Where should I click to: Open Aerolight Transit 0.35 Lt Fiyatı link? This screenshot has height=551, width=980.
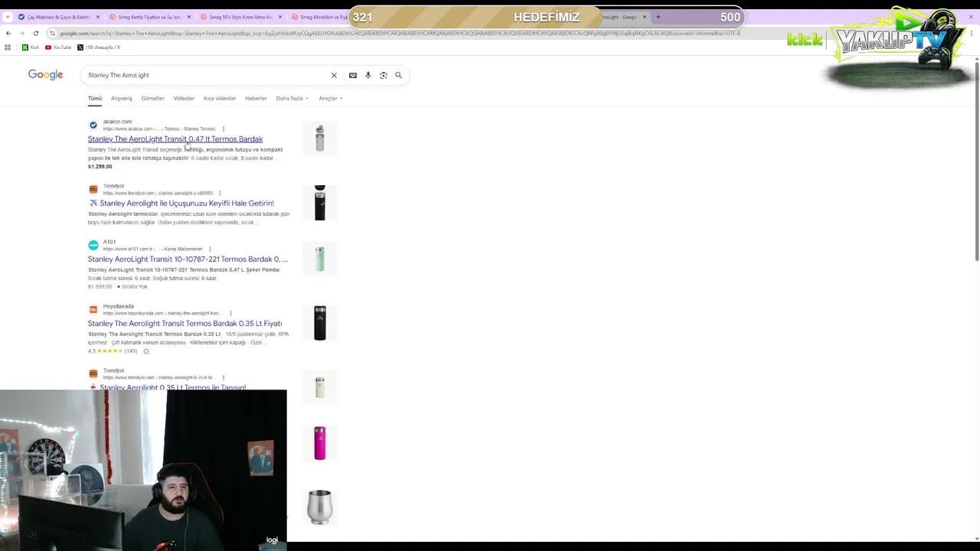(185, 324)
